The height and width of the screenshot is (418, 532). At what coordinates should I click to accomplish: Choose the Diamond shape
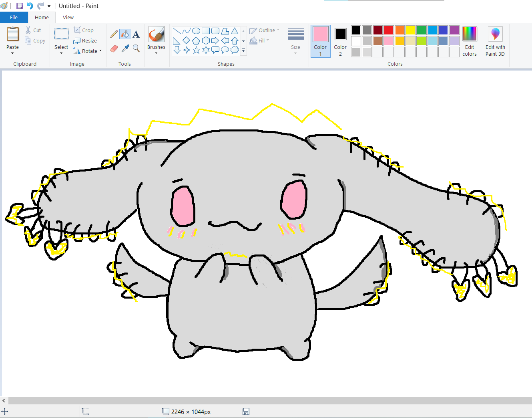(186, 40)
